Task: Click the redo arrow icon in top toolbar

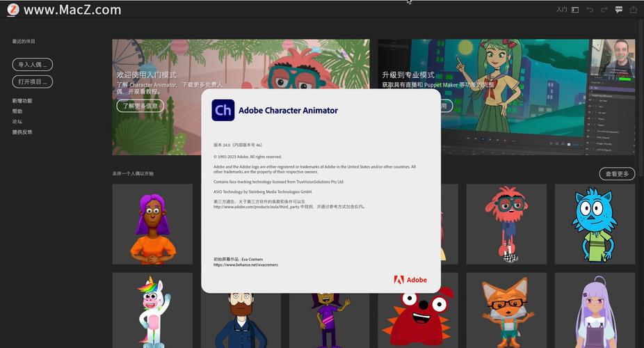Action: [x=604, y=10]
